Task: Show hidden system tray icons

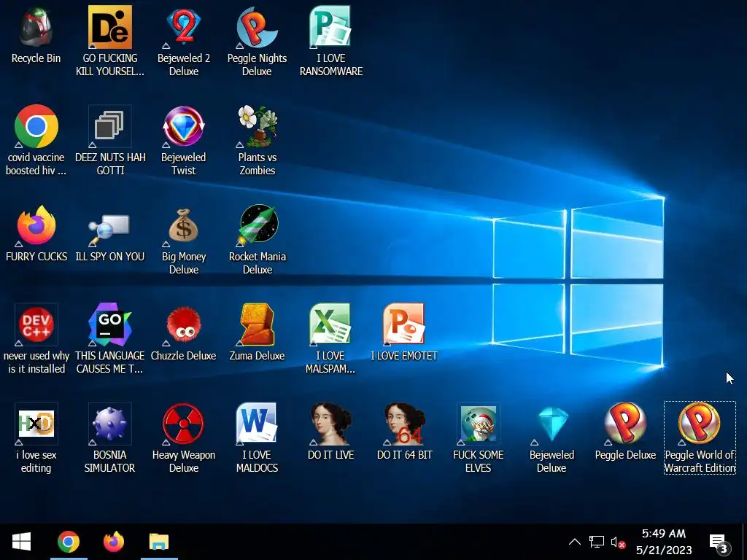Action: (575, 542)
